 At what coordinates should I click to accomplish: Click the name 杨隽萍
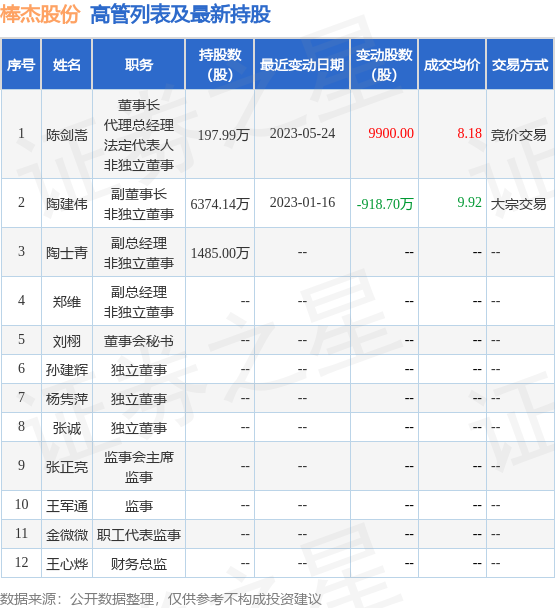67,399
